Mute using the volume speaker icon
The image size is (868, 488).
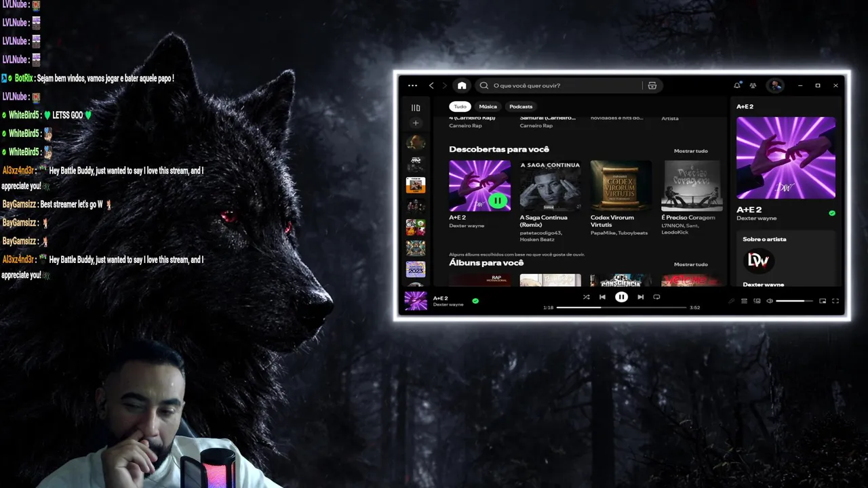pos(770,301)
